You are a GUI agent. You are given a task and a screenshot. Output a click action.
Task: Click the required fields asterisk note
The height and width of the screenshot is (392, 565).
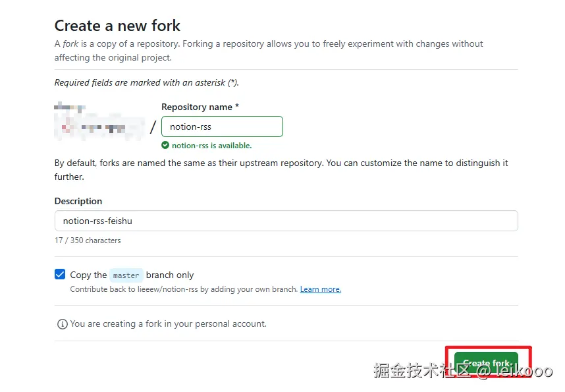coord(146,83)
